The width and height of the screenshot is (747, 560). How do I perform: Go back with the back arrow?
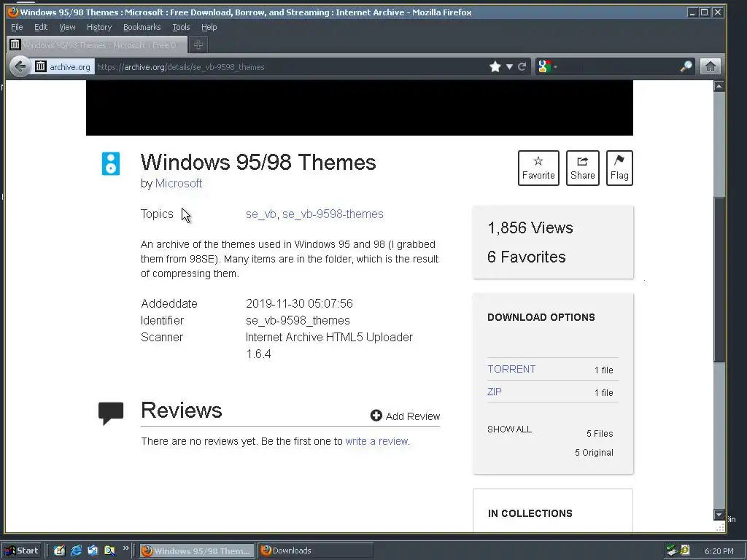(x=20, y=66)
